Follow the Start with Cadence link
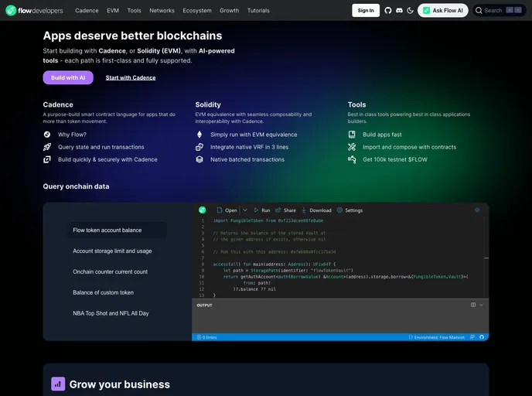532x396 pixels. tap(131, 77)
